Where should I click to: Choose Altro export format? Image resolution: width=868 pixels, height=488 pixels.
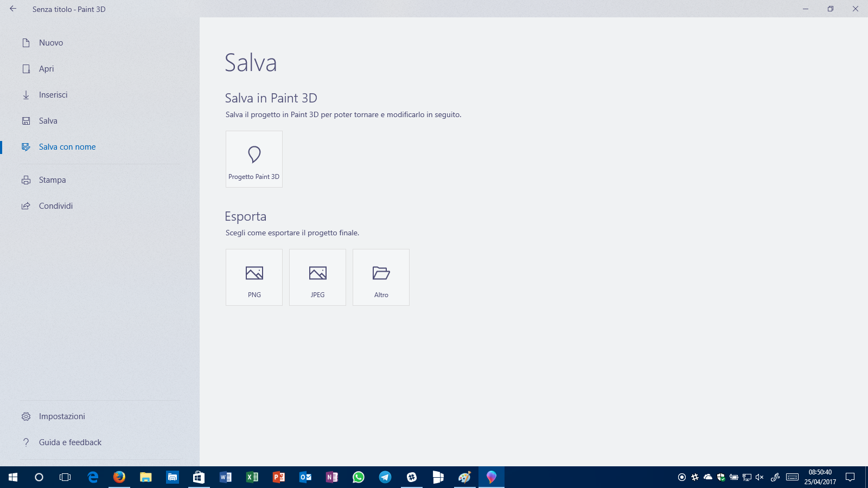[x=381, y=277]
